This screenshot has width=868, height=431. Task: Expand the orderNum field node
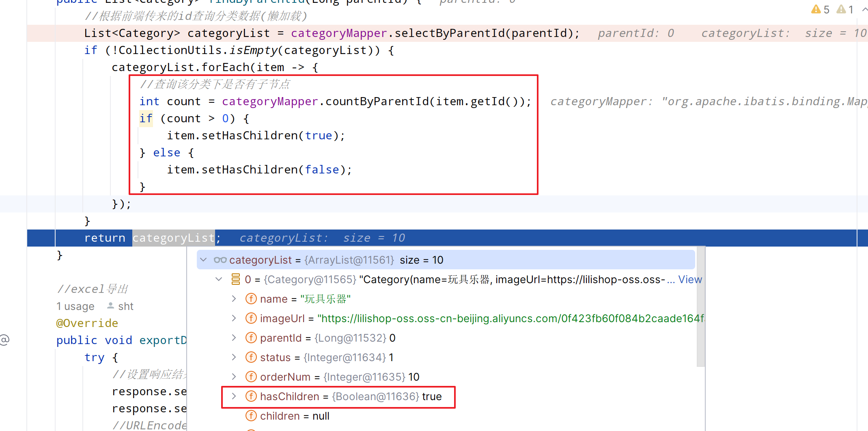pos(234,377)
